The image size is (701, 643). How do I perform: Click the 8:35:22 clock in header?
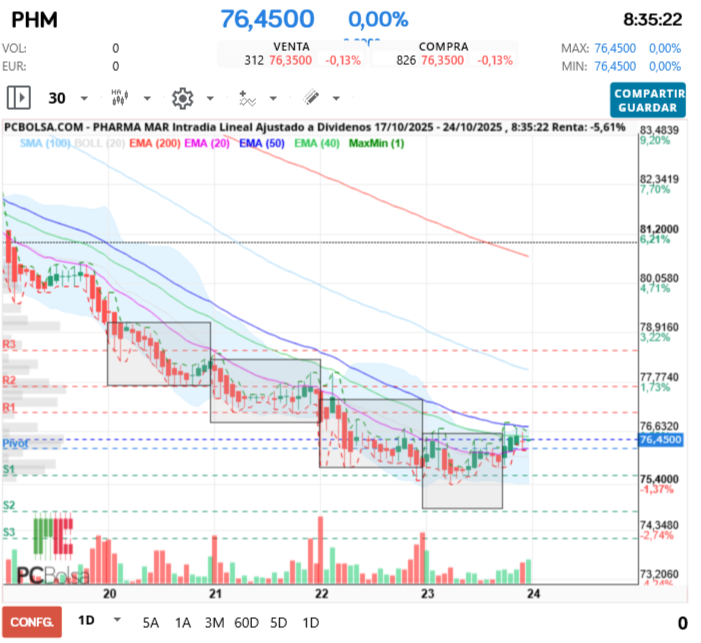pos(653,20)
